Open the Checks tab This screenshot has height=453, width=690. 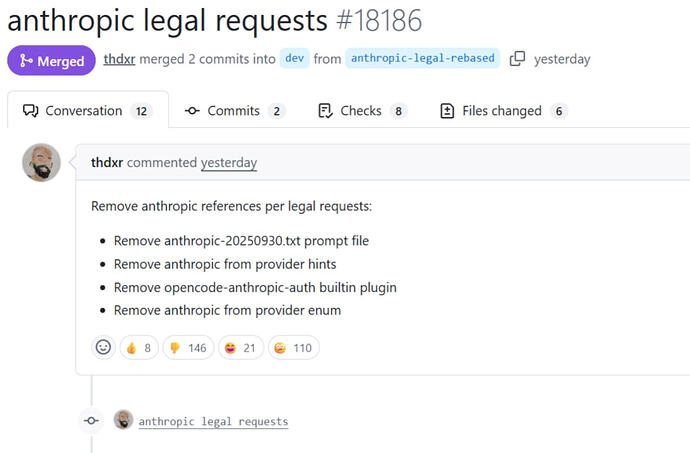click(x=363, y=110)
